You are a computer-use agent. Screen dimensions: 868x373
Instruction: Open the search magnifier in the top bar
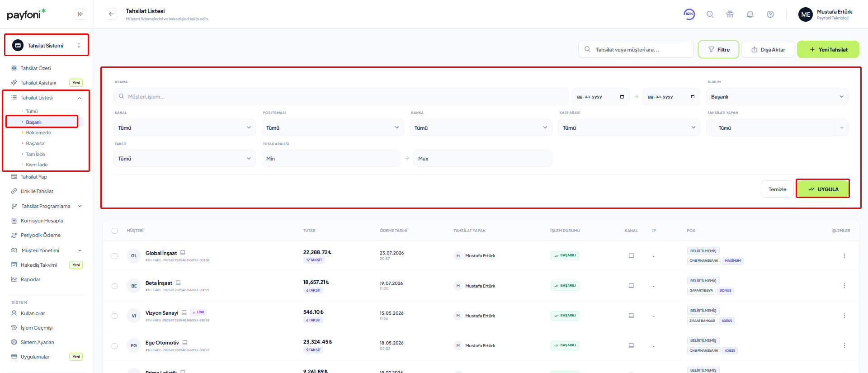point(710,14)
